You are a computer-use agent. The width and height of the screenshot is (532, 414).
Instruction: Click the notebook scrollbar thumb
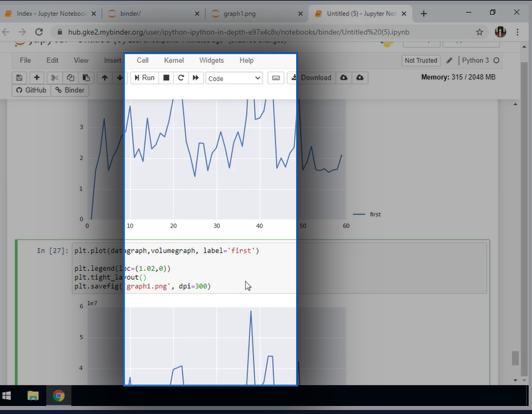[515, 358]
